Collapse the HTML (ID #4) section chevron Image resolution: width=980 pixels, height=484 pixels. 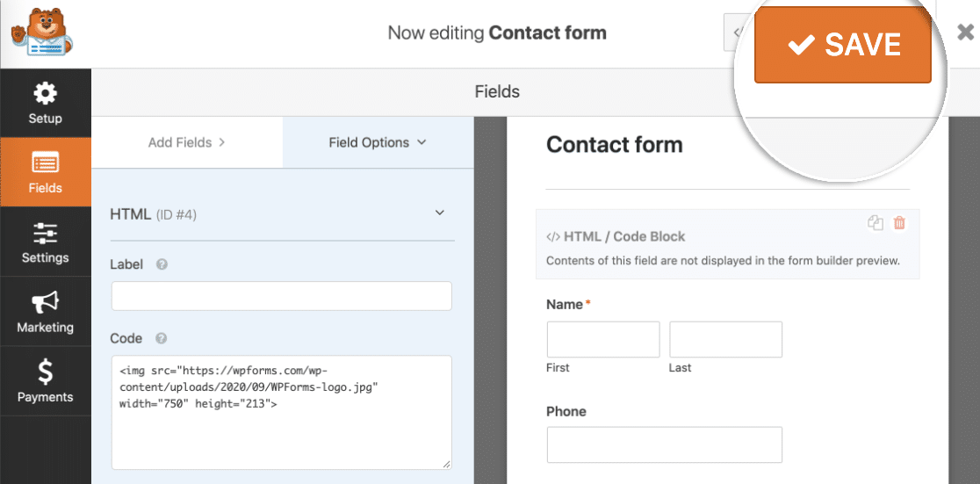(439, 213)
